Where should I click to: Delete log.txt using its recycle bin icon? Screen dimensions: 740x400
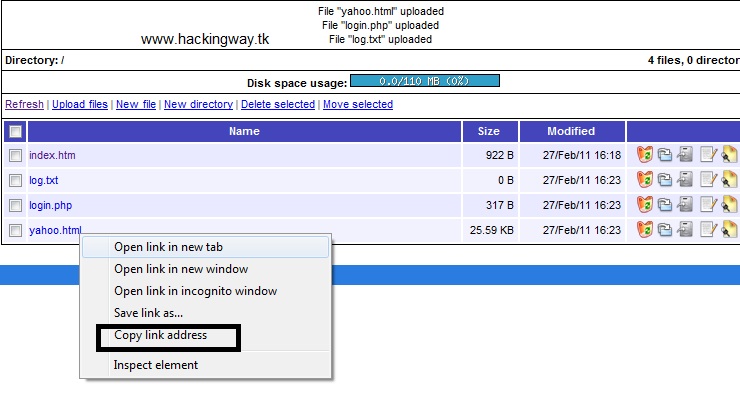pos(645,179)
